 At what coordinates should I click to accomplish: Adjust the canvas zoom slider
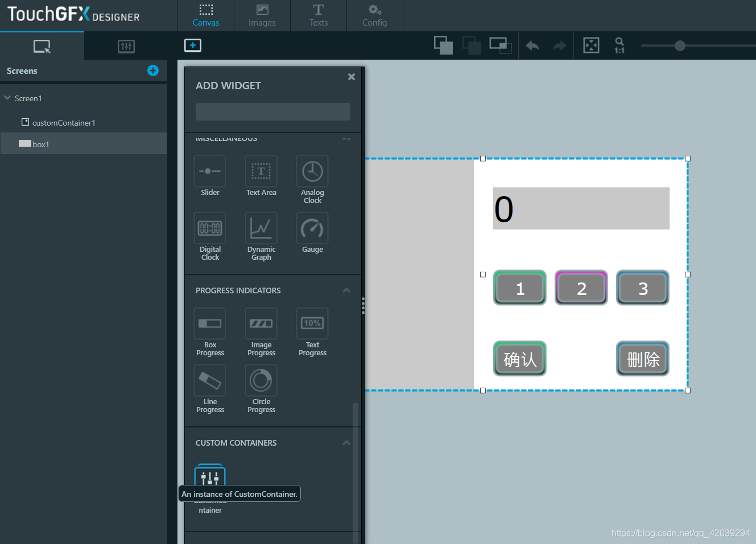click(680, 46)
